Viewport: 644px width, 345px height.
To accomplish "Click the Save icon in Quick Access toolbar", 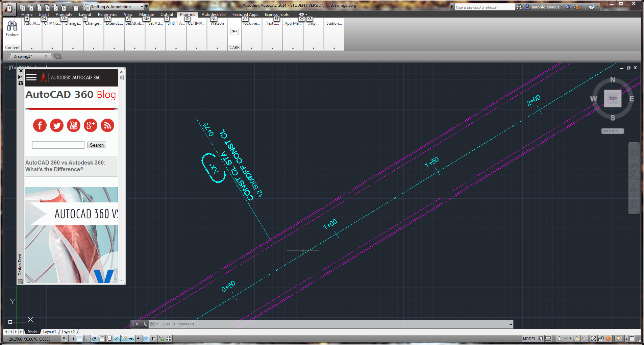I will [39, 7].
